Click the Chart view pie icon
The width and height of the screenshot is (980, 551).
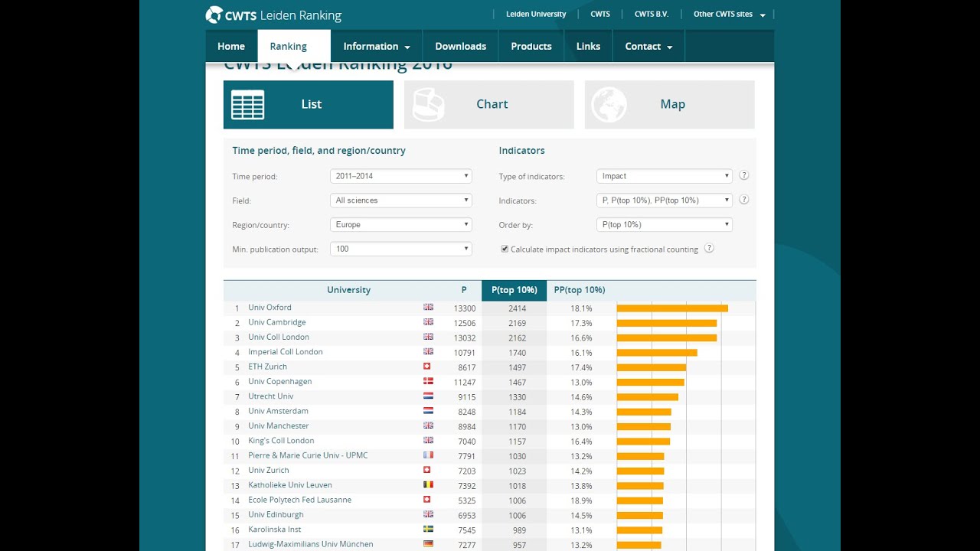point(428,105)
